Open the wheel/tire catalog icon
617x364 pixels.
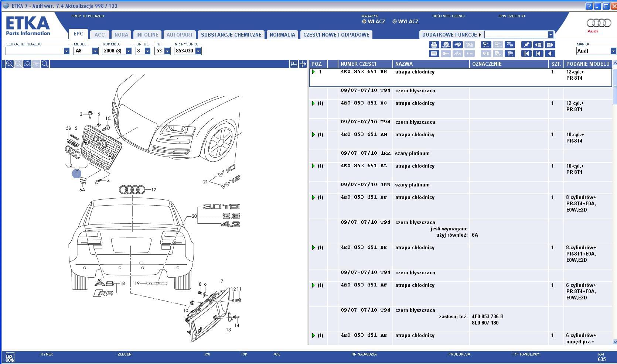click(x=446, y=45)
